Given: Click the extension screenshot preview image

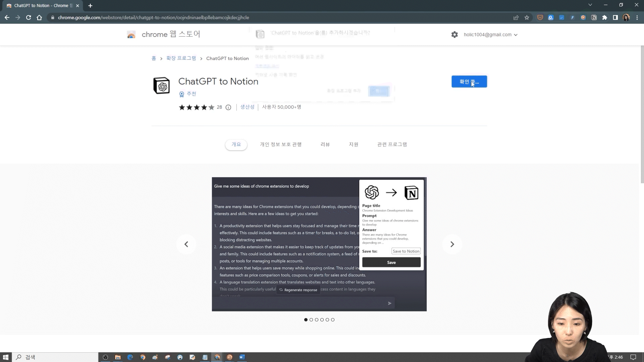Looking at the screenshot, I should click(x=319, y=244).
